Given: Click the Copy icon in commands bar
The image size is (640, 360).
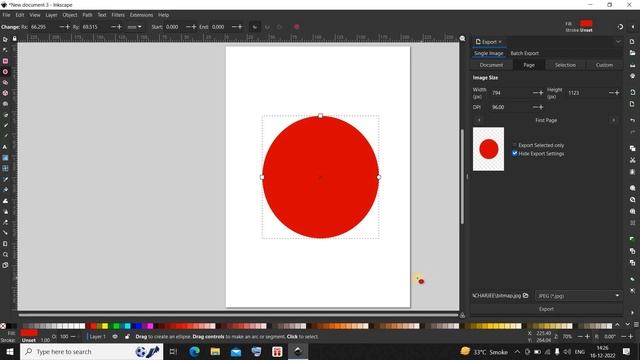Looking at the screenshot, I should (x=632, y=149).
